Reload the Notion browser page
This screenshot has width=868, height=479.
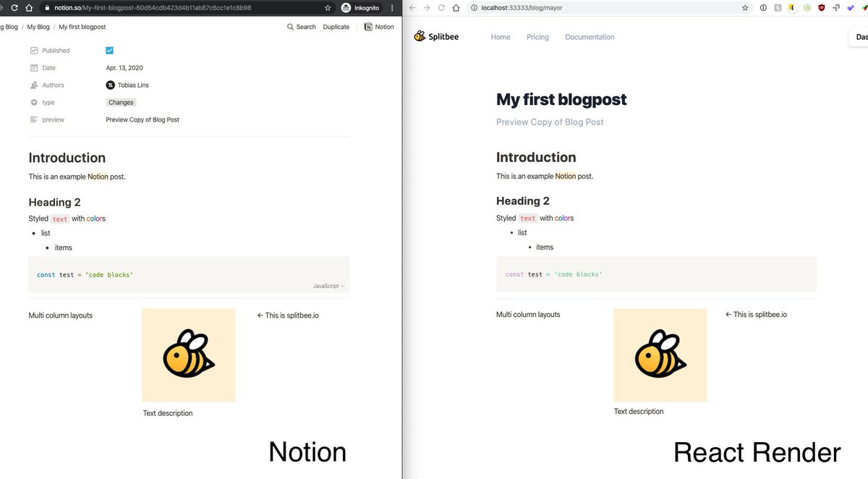pyautogui.click(x=14, y=8)
